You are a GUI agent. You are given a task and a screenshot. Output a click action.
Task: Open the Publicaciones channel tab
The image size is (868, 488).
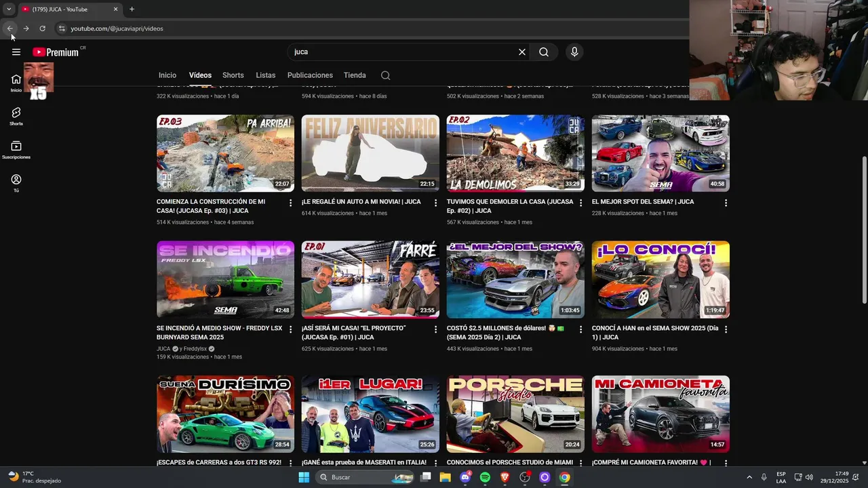310,75
